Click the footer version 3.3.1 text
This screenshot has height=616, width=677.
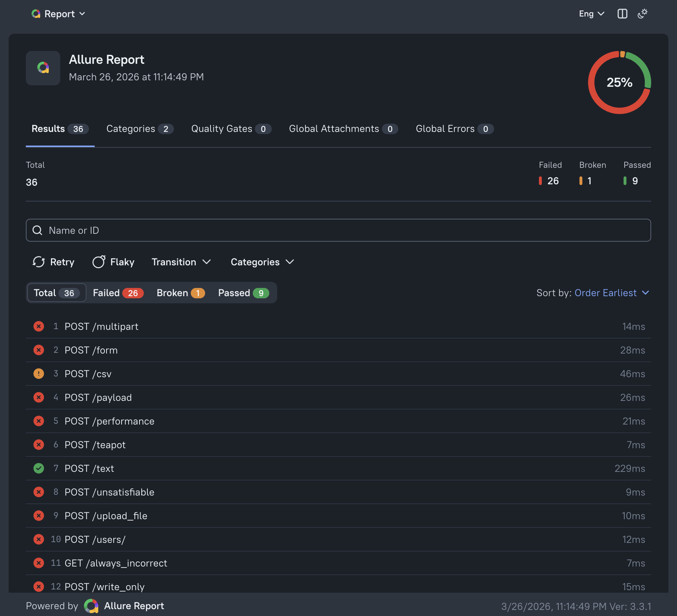[630, 606]
